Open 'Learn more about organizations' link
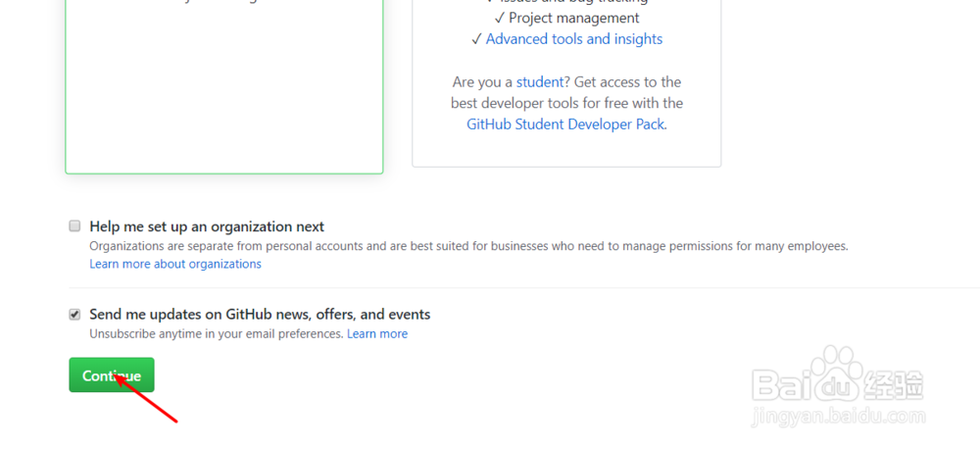Screen dimensions: 980x450 175,264
